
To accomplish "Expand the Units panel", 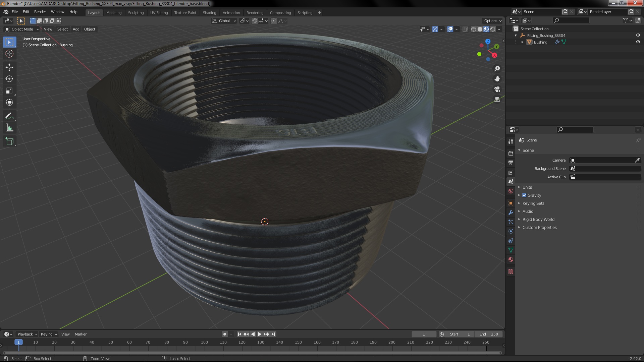I will tap(527, 187).
